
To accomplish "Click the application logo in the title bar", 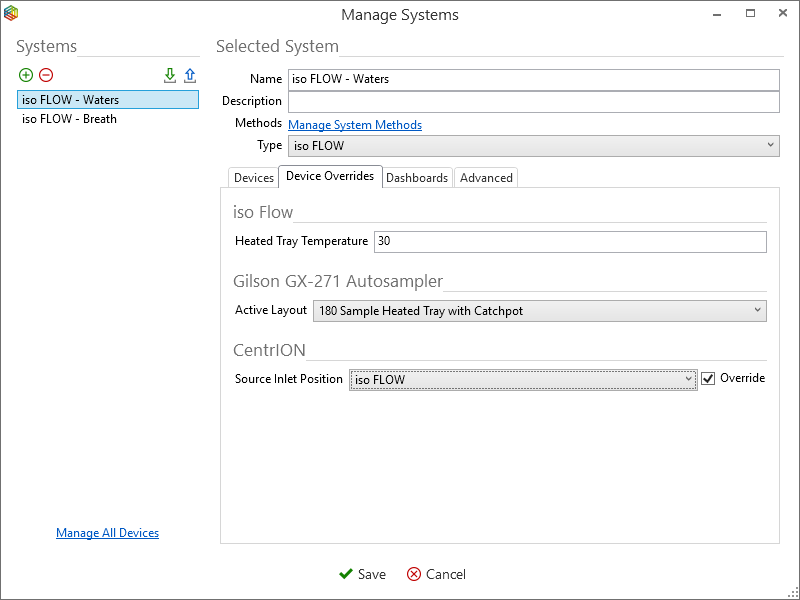I will [13, 14].
